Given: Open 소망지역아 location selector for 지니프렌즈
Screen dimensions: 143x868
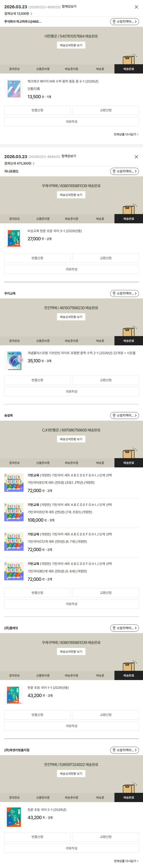Looking at the screenshot, I should pos(125,171).
